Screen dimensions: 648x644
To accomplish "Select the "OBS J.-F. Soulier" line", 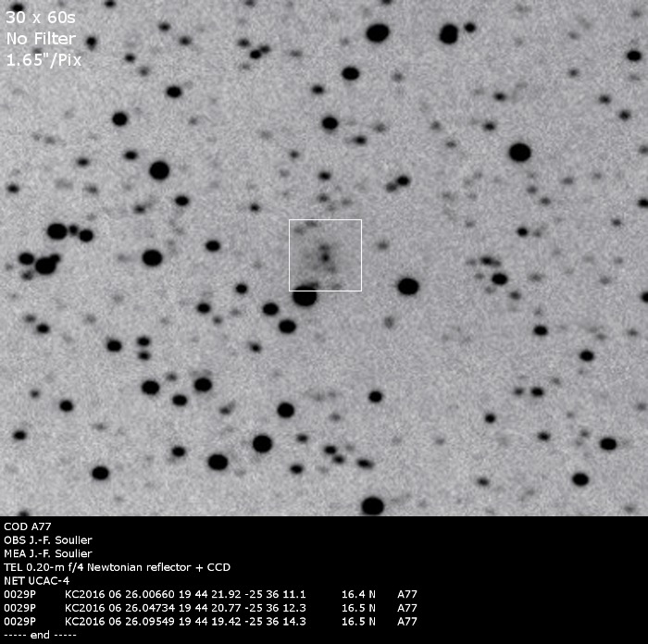I will (x=48, y=539).
